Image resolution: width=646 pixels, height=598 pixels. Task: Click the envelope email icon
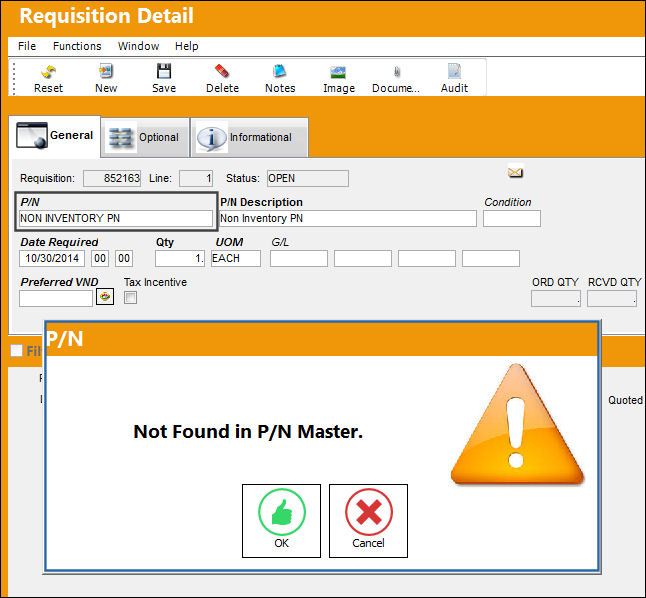click(515, 172)
